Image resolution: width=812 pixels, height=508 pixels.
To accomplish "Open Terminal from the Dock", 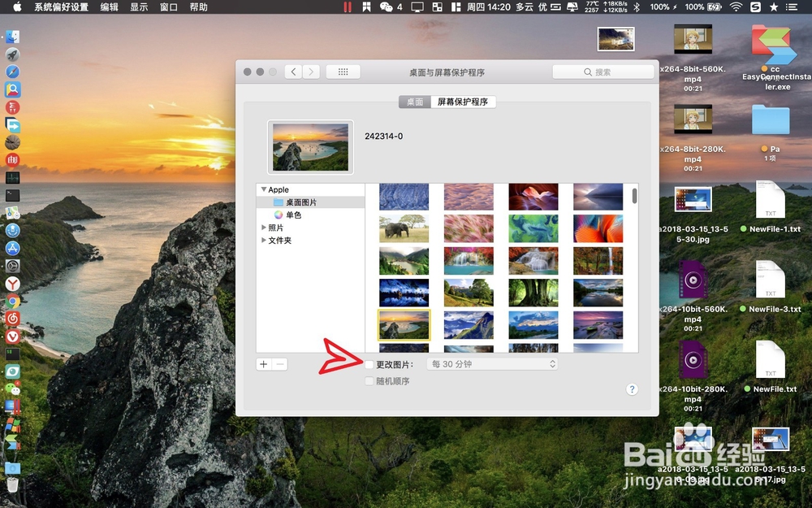I will coord(12,193).
